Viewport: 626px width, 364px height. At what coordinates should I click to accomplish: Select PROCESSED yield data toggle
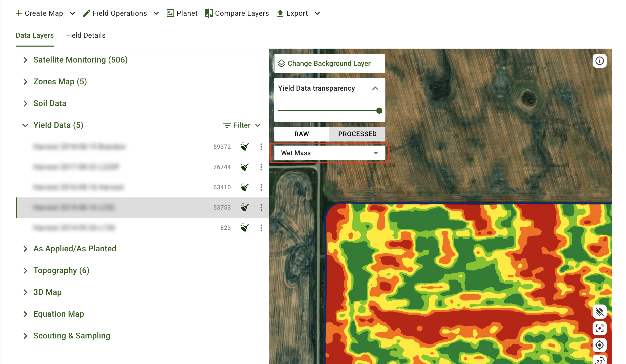[x=357, y=134]
